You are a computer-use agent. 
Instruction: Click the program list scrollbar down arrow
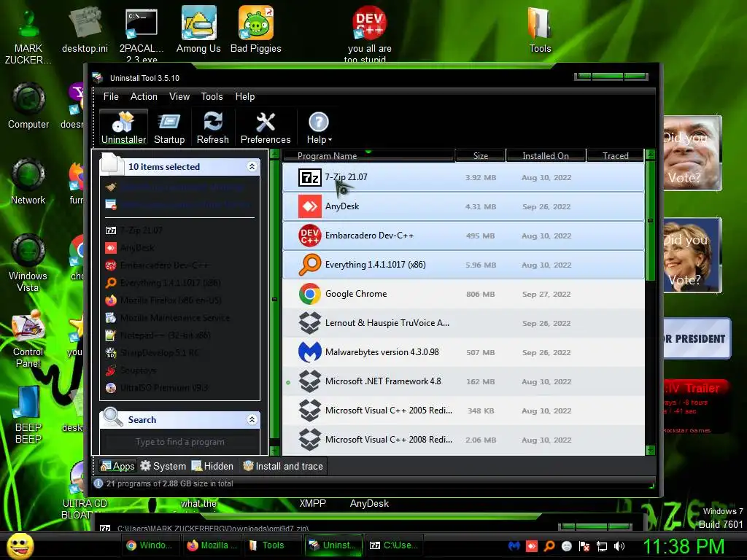tap(650, 450)
